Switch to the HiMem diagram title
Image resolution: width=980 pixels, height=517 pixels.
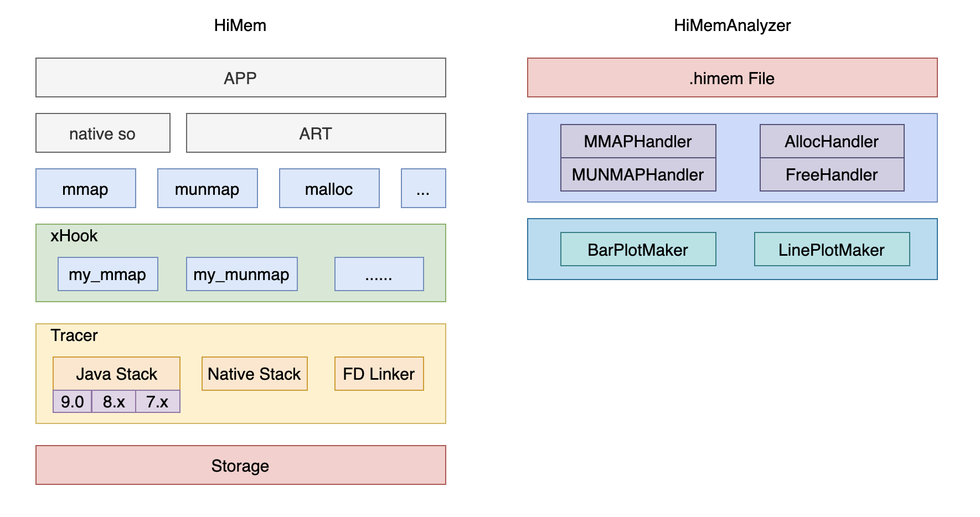[x=240, y=25]
